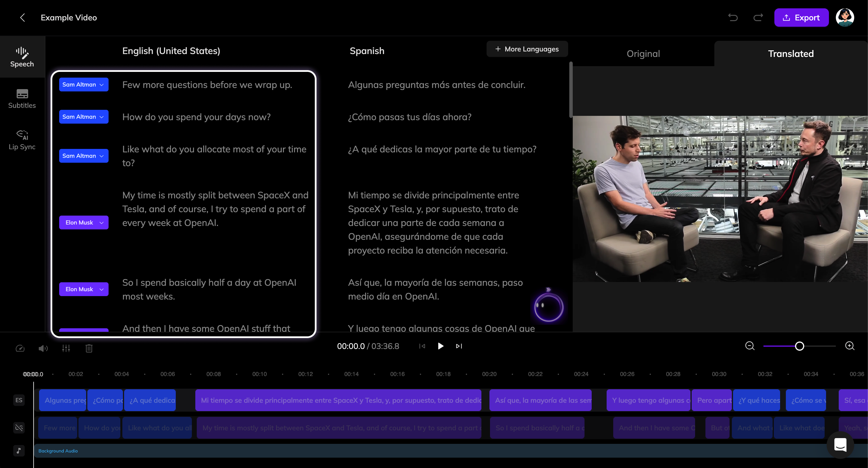This screenshot has height=468, width=868.
Task: Open the chat support bubble
Action: pyautogui.click(x=840, y=445)
